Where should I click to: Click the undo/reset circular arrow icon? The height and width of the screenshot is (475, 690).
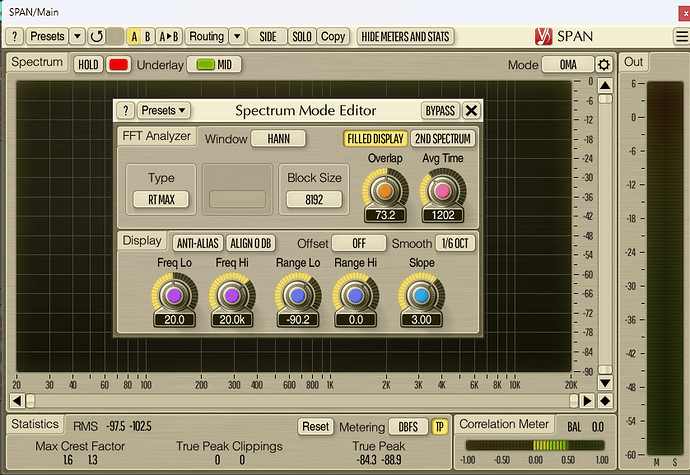pyautogui.click(x=96, y=37)
